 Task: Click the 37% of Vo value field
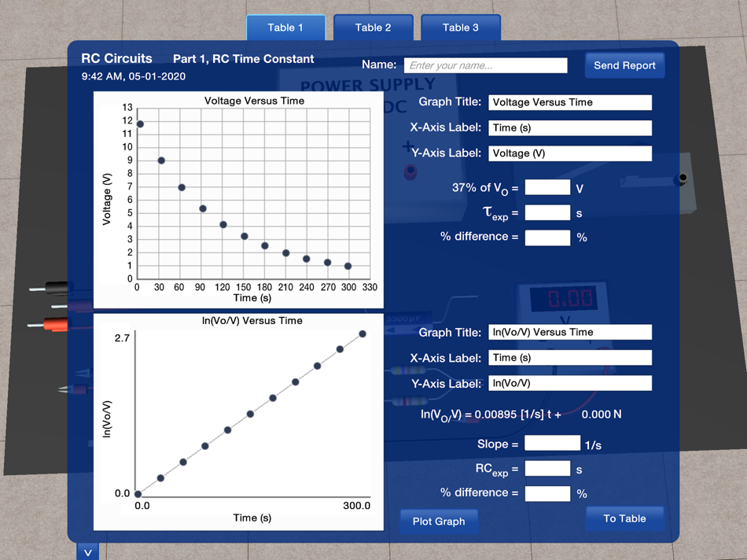coord(547,187)
